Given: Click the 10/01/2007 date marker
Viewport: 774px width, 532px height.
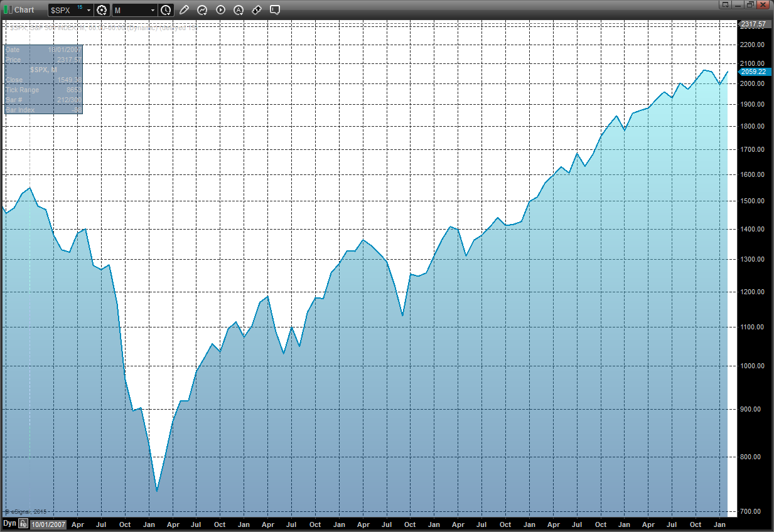Looking at the screenshot, I should 49,524.
